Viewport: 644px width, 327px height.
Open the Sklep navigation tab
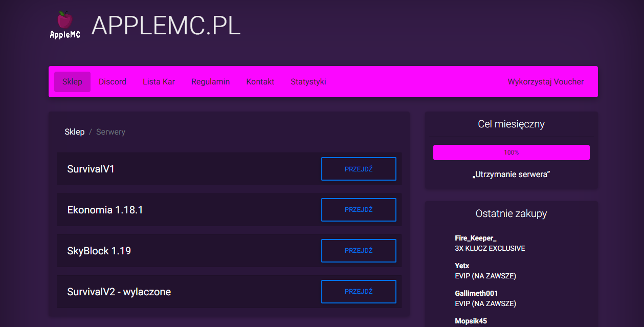[72, 82]
